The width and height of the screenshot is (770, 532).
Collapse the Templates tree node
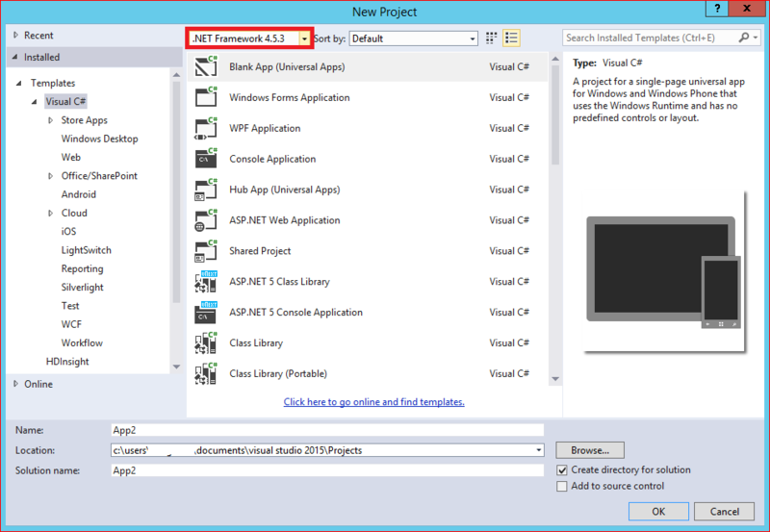pyautogui.click(x=18, y=83)
